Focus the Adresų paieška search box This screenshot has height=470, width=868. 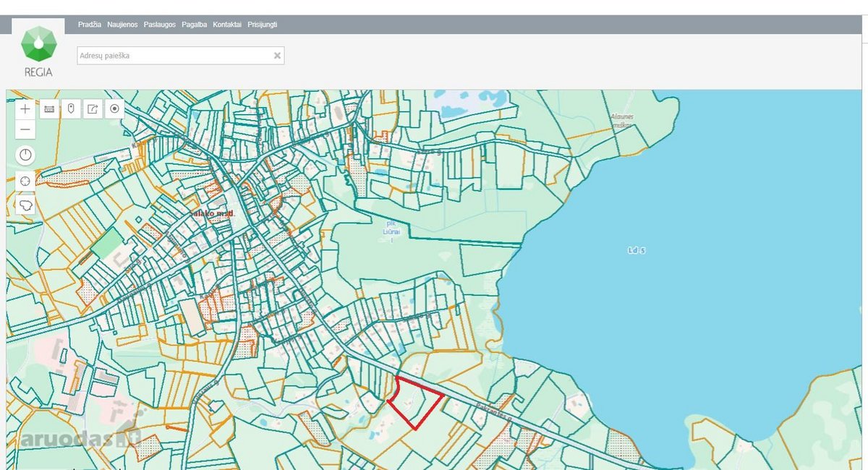pos(181,55)
